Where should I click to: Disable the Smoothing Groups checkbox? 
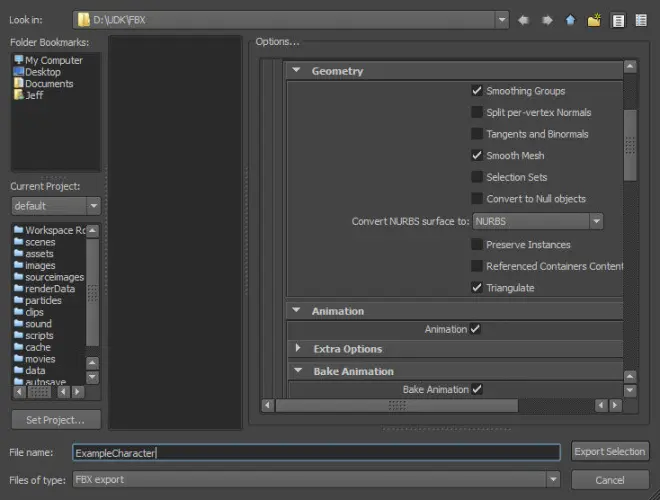(476, 90)
